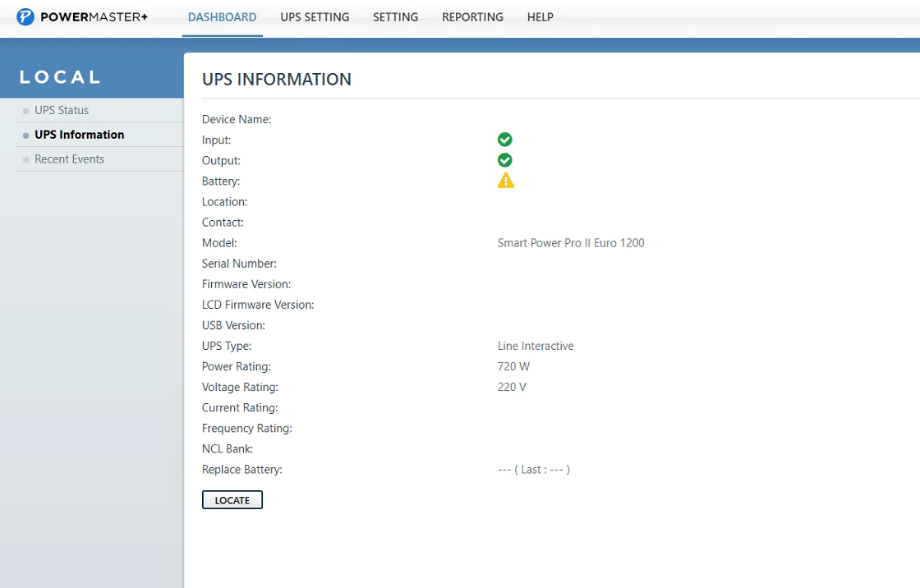This screenshot has height=588, width=920.
Task: Open Recent Events in the sidebar
Action: (69, 159)
